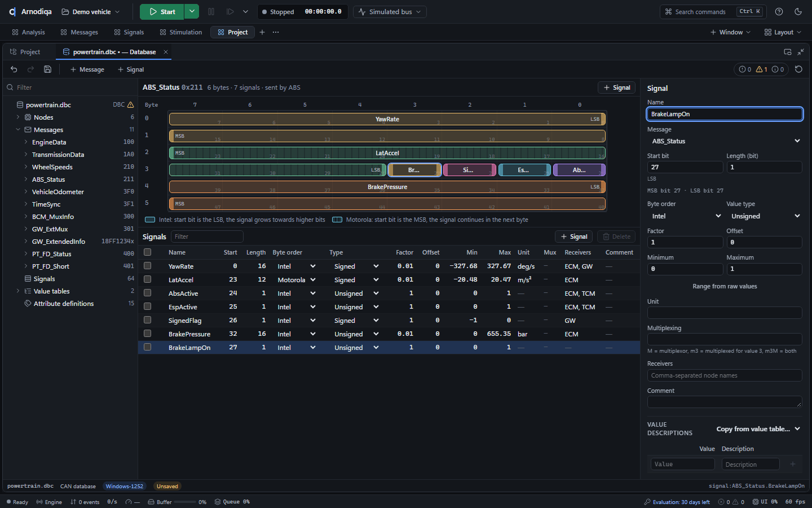Screen dimensions: 812x508
Task: Save the database with the disk icon
Action: click(48, 69)
